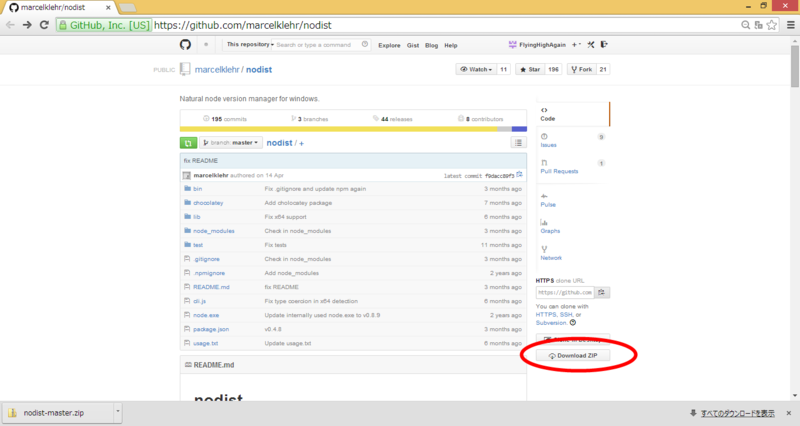Open stargazers count 196

click(554, 69)
